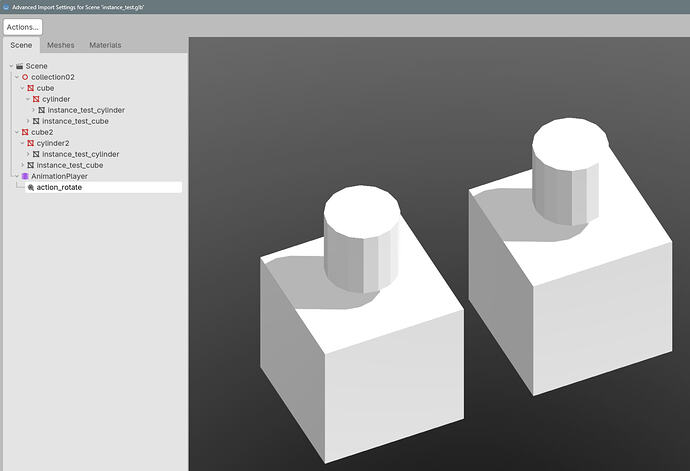Click the Godot icon in the title bar
The image size is (690, 471).
coord(6,7)
